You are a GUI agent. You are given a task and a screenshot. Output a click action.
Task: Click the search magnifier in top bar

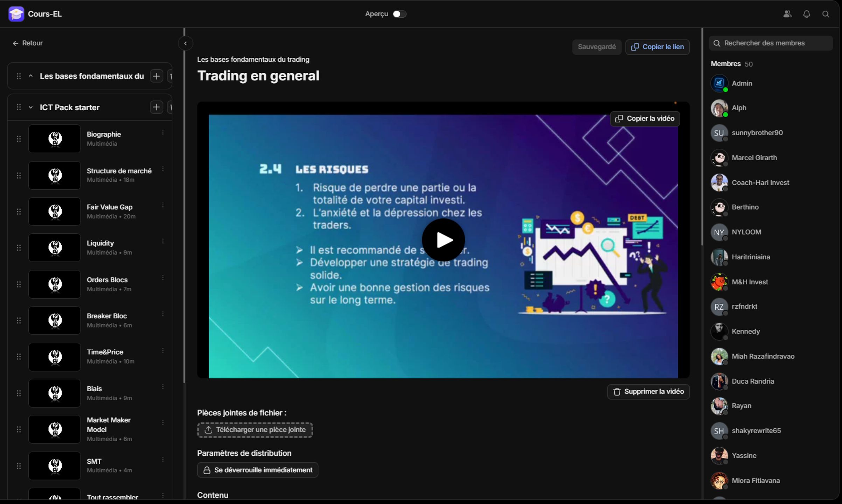(826, 14)
